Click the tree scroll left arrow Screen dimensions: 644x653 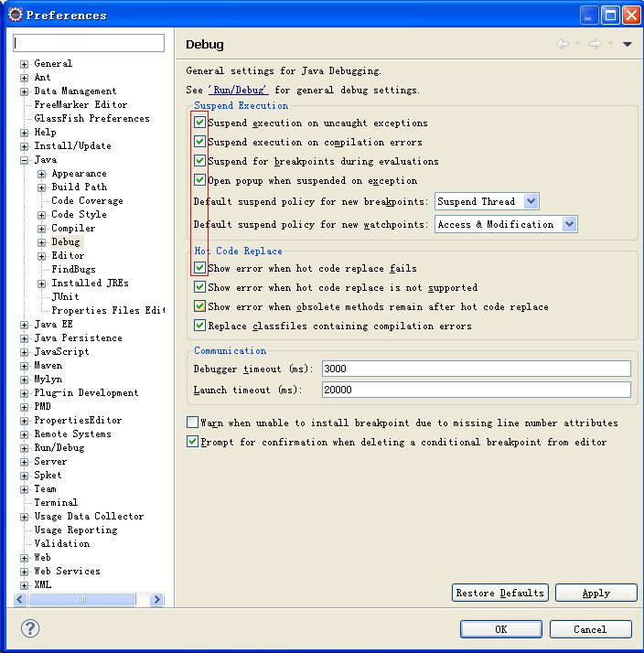tap(20, 600)
